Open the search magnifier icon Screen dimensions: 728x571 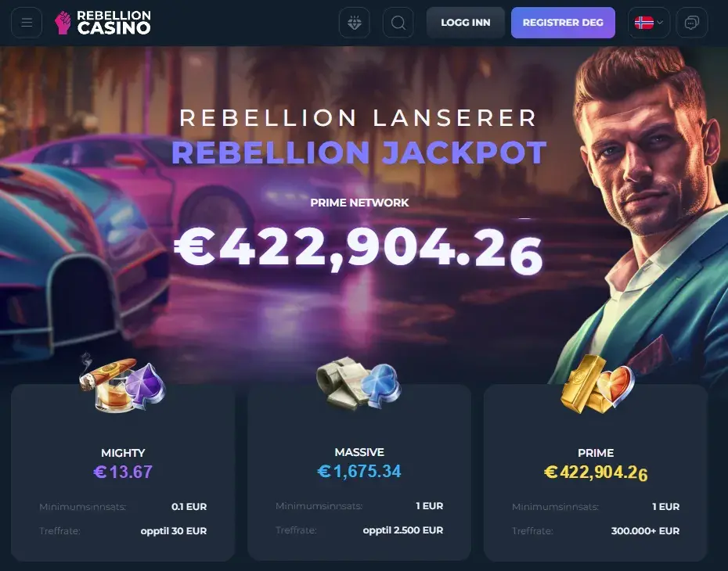click(398, 22)
